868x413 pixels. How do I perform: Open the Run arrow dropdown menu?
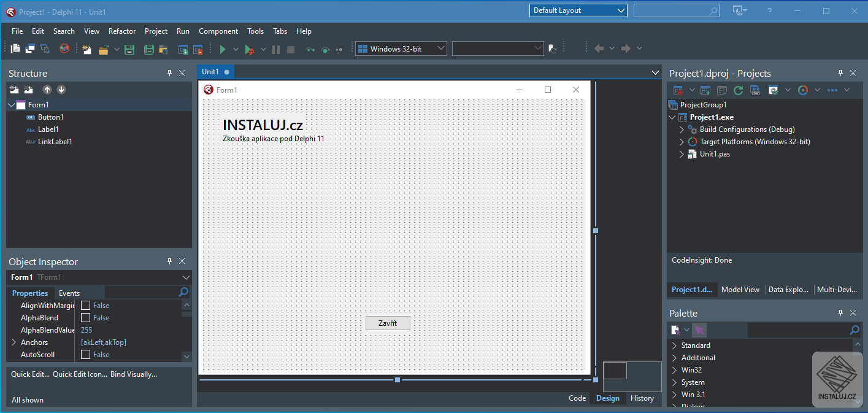pyautogui.click(x=236, y=49)
